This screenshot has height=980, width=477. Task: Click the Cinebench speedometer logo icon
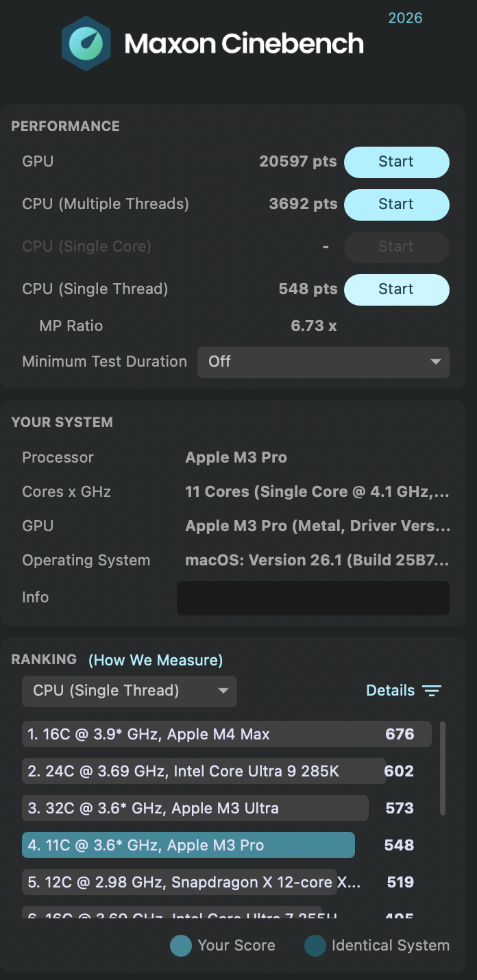click(x=86, y=43)
